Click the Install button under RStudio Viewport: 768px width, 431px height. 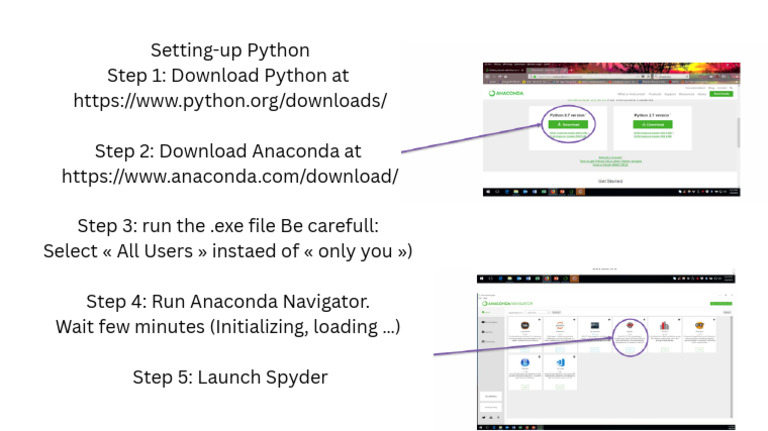(525, 387)
